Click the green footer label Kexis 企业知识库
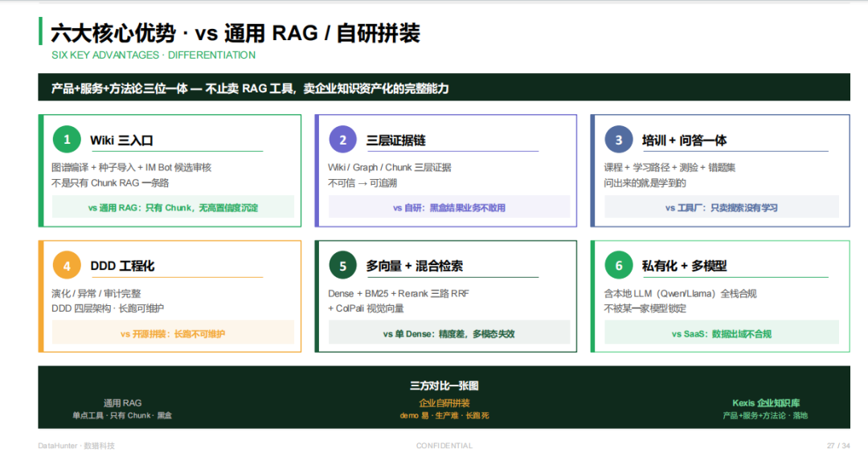868x461 pixels. point(766,403)
